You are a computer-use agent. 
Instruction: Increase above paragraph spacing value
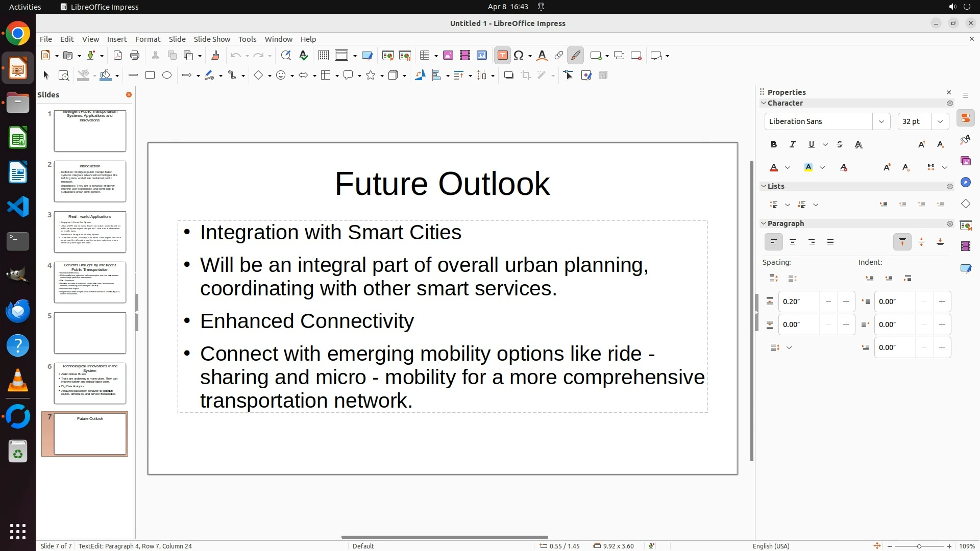point(846,302)
